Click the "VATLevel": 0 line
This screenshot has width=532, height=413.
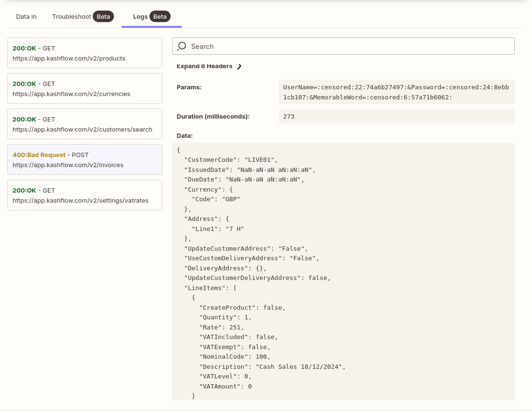225,377
